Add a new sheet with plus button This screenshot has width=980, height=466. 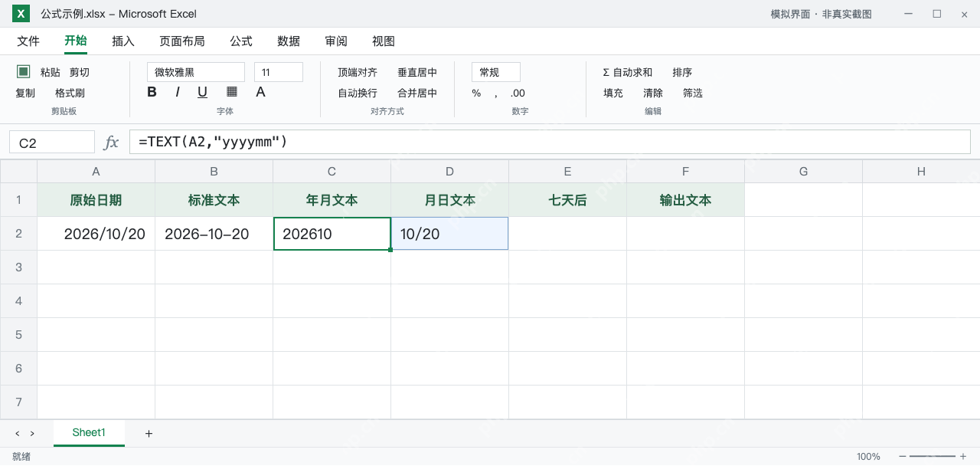point(149,434)
